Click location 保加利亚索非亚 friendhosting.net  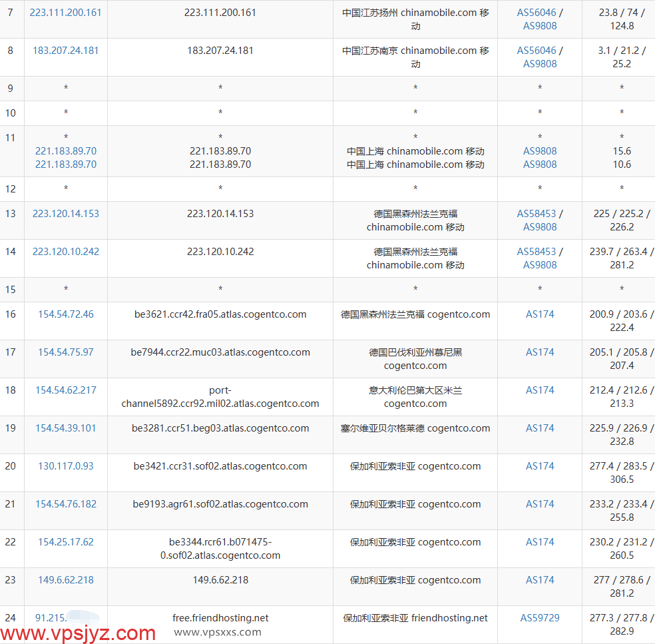point(415,618)
